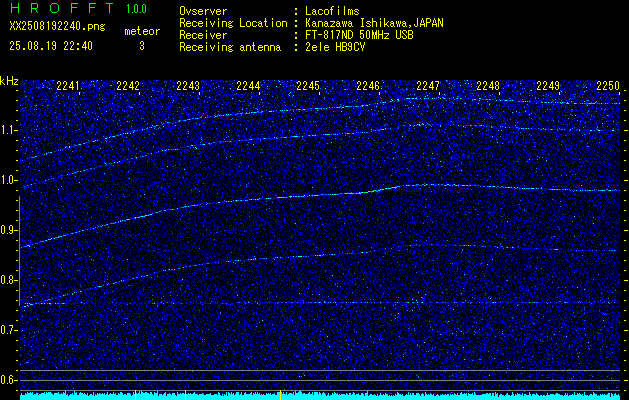This screenshot has height=400, width=629.
Task: Click the 2247 time axis label
Action: point(428,85)
